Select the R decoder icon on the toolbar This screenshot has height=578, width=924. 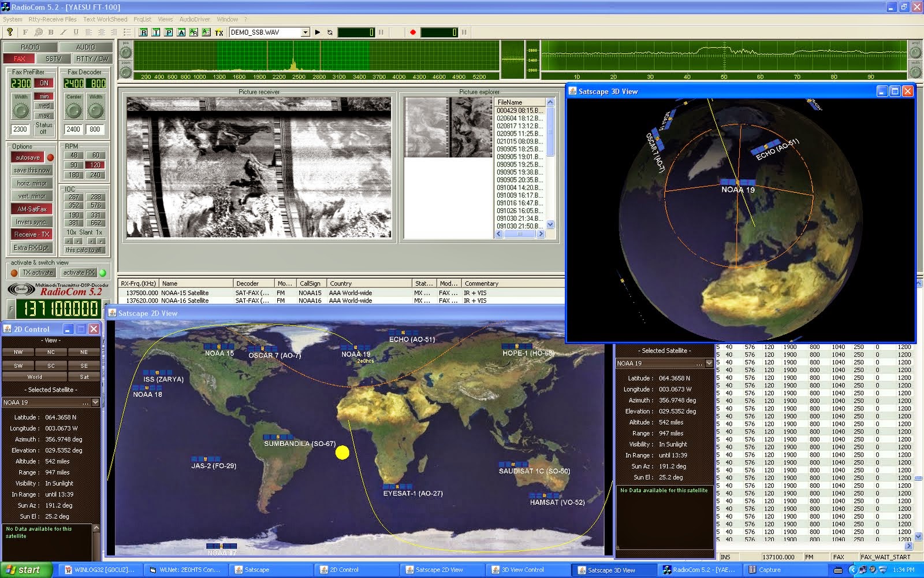pos(144,33)
